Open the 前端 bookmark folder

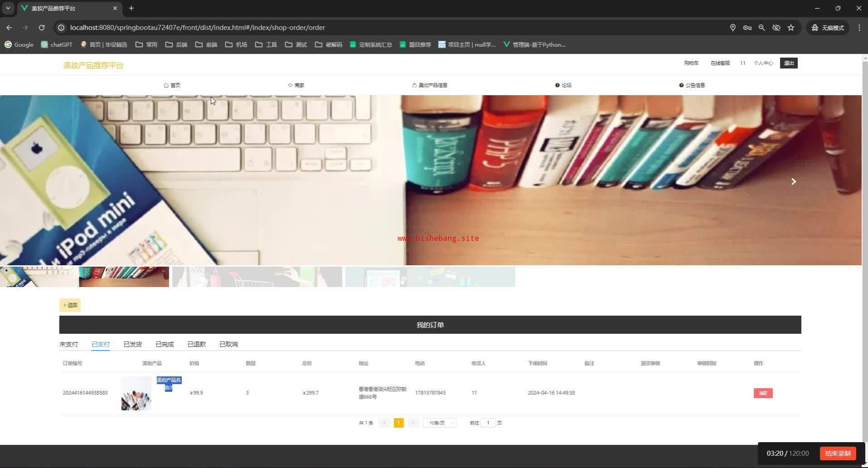click(206, 44)
